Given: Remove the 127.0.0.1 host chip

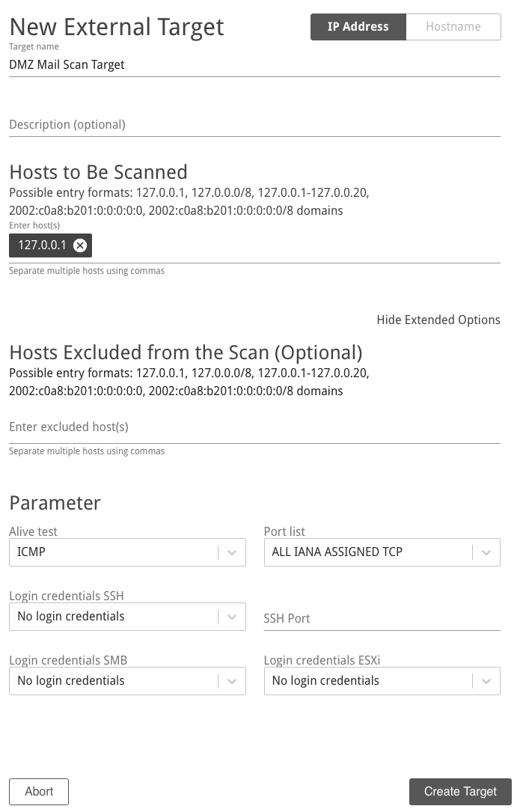Looking at the screenshot, I should [80, 245].
